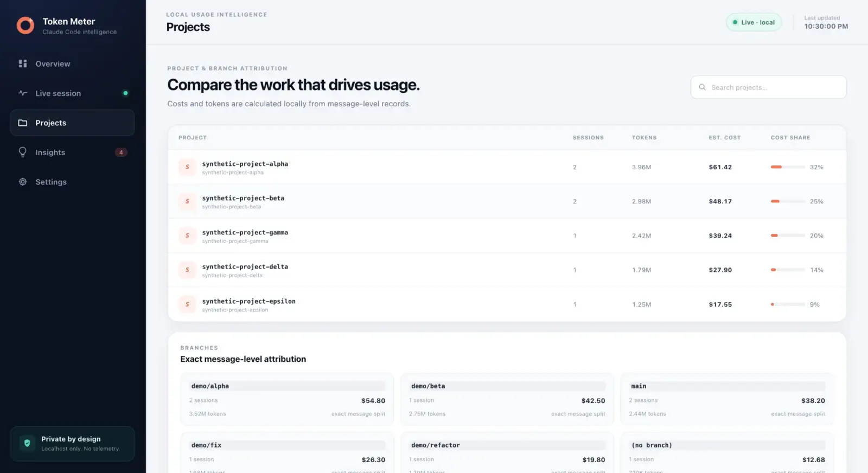The height and width of the screenshot is (473, 868).
Task: Click the EST. COST column header
Action: (724, 138)
